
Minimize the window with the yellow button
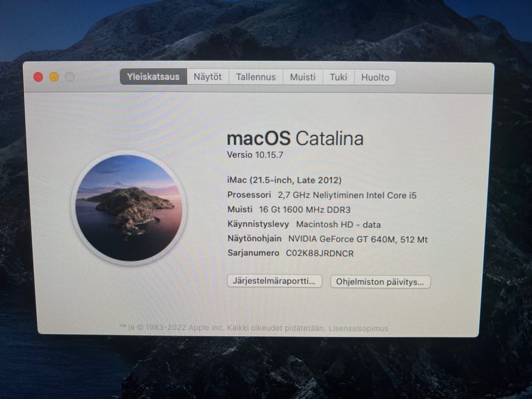tap(54, 77)
